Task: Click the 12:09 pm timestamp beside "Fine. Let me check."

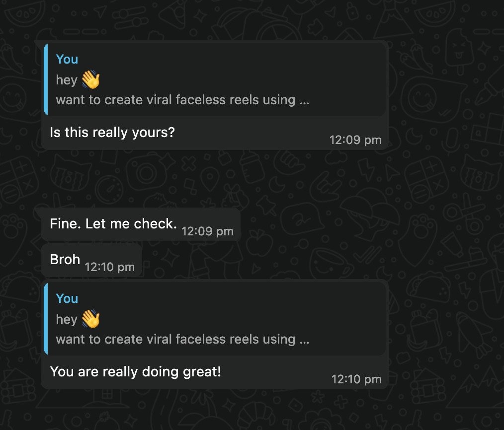Action: coord(207,231)
